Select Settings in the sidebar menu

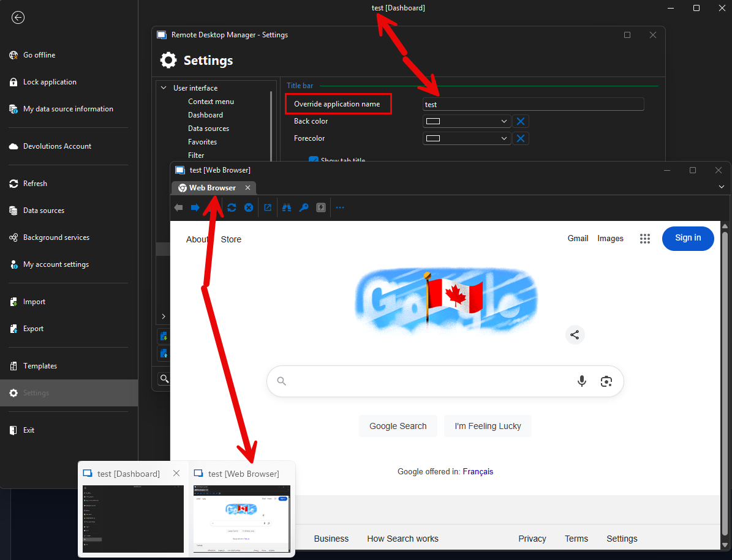[69, 393]
